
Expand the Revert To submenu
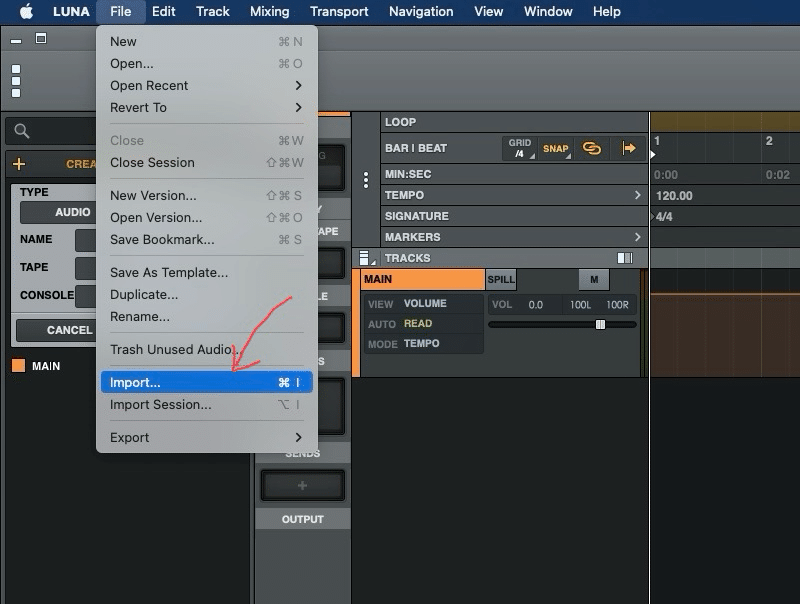[x=206, y=108]
